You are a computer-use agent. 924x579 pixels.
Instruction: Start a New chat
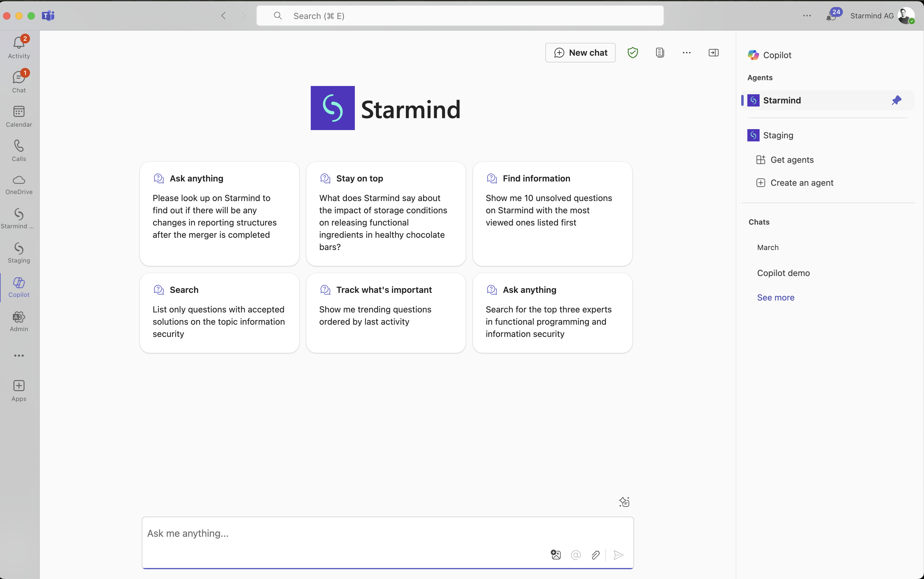pyautogui.click(x=580, y=52)
